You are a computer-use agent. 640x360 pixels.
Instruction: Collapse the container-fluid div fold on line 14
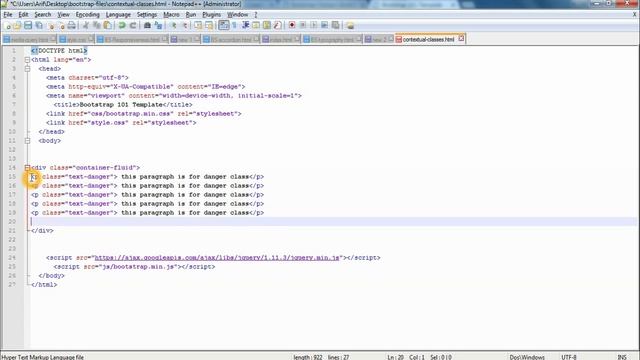click(x=27, y=168)
